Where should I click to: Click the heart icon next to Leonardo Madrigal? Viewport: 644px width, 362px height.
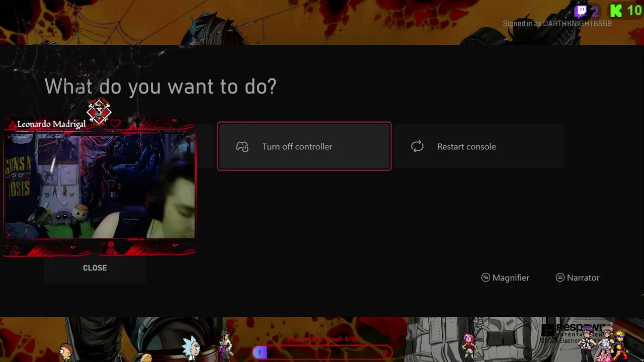click(116, 123)
